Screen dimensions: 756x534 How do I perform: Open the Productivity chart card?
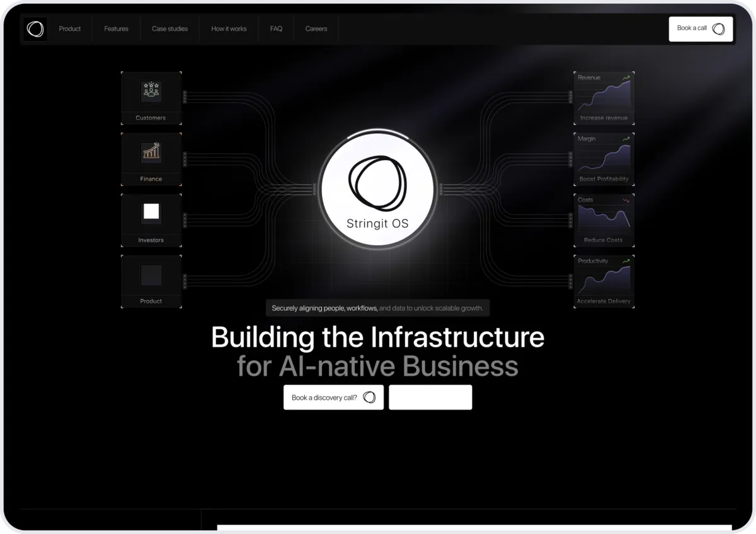tap(604, 282)
